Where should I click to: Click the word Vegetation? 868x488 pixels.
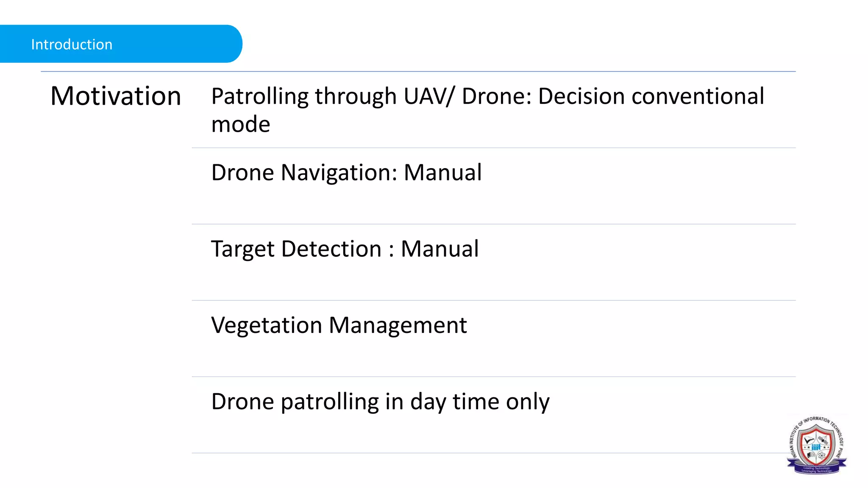pyautogui.click(x=267, y=325)
